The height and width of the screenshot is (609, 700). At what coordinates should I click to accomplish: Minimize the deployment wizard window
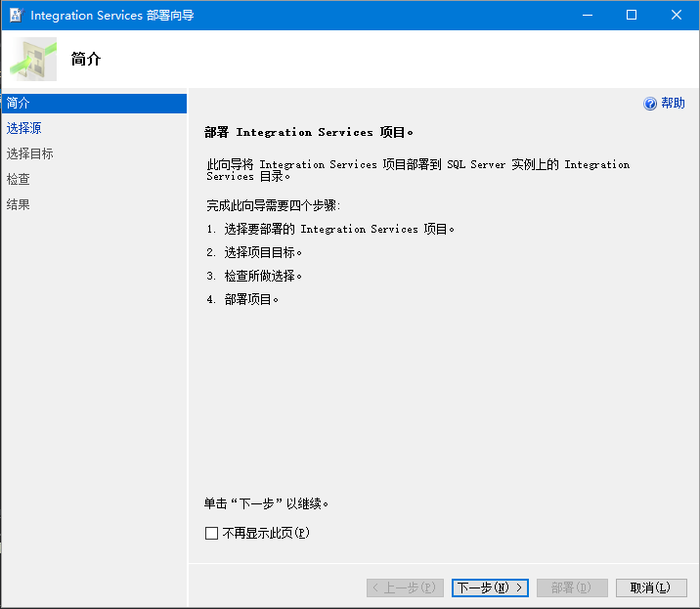(588, 16)
